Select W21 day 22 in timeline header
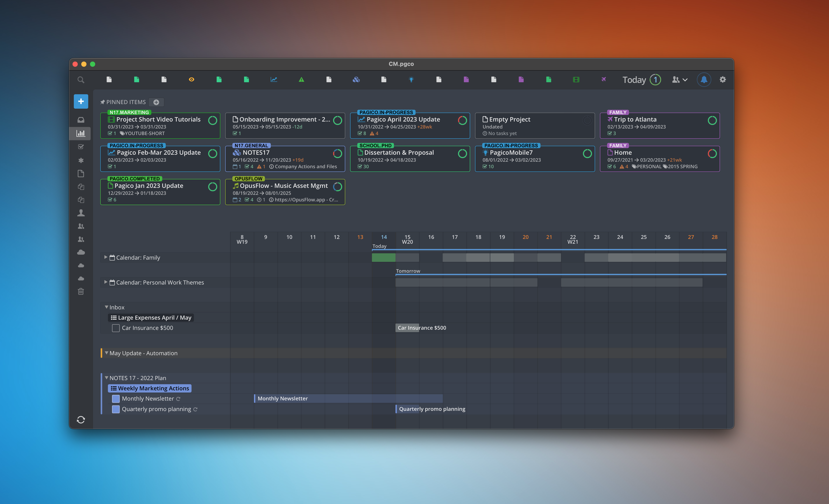This screenshot has height=504, width=829. [x=573, y=239]
